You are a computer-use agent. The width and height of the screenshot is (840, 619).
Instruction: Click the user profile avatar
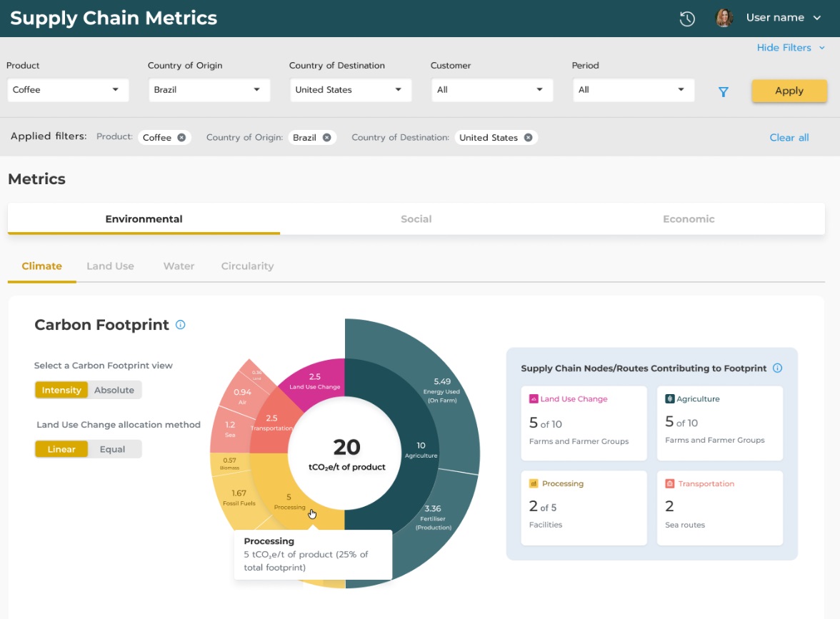click(x=724, y=17)
